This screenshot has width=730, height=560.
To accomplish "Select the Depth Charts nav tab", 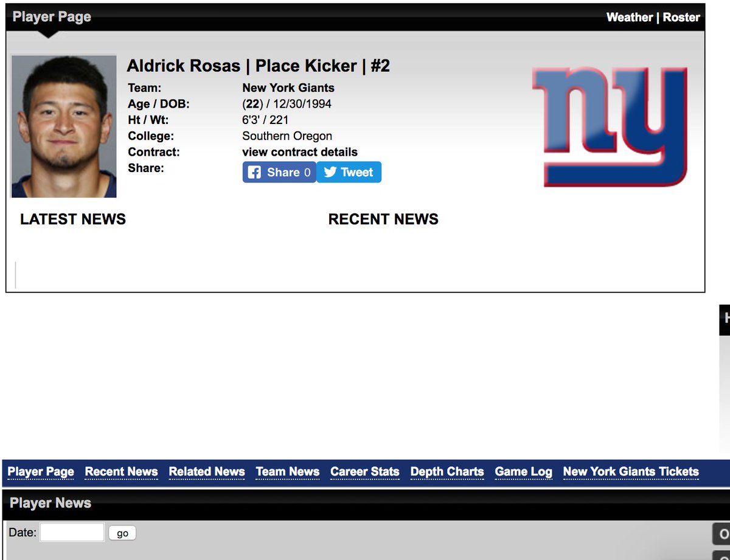I will [447, 472].
